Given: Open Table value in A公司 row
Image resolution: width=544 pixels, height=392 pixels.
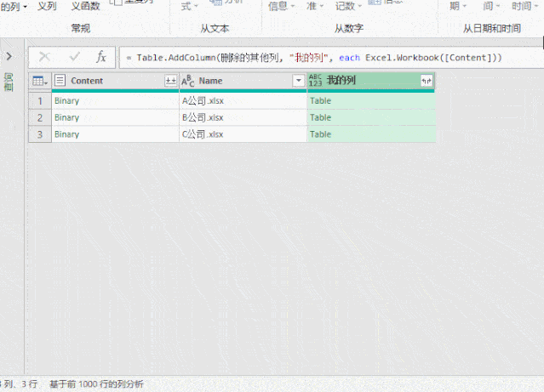Looking at the screenshot, I should pos(321,101).
